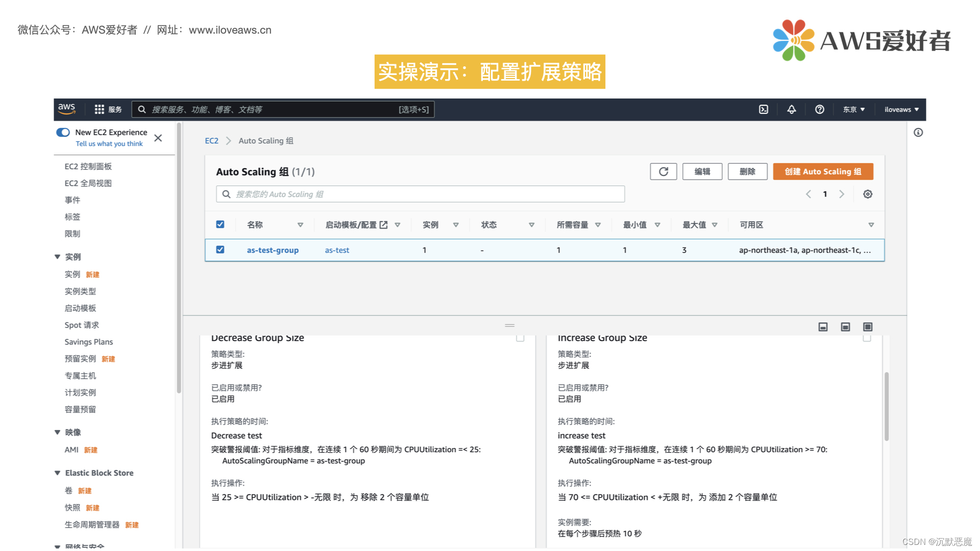980x551 pixels.
Task: Open 事件 in sidebar
Action: point(72,200)
